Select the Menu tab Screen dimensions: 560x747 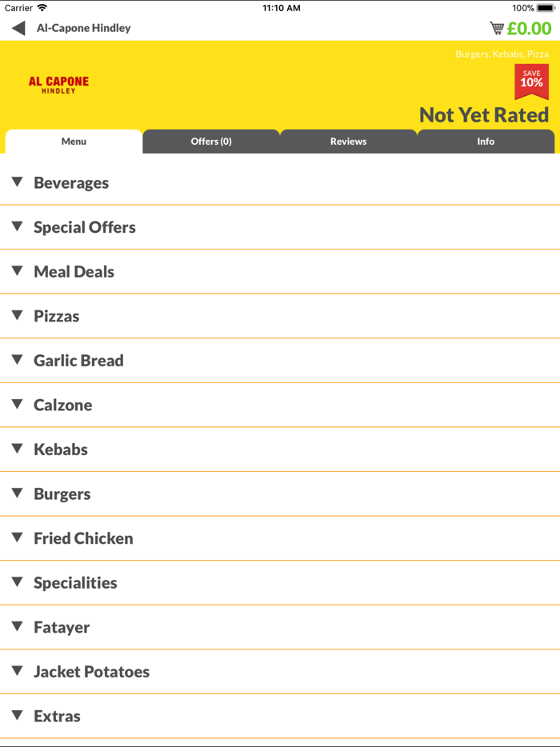[x=74, y=142]
